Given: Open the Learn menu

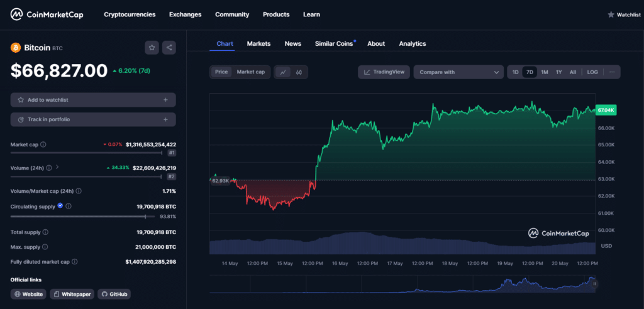Looking at the screenshot, I should (x=311, y=14).
